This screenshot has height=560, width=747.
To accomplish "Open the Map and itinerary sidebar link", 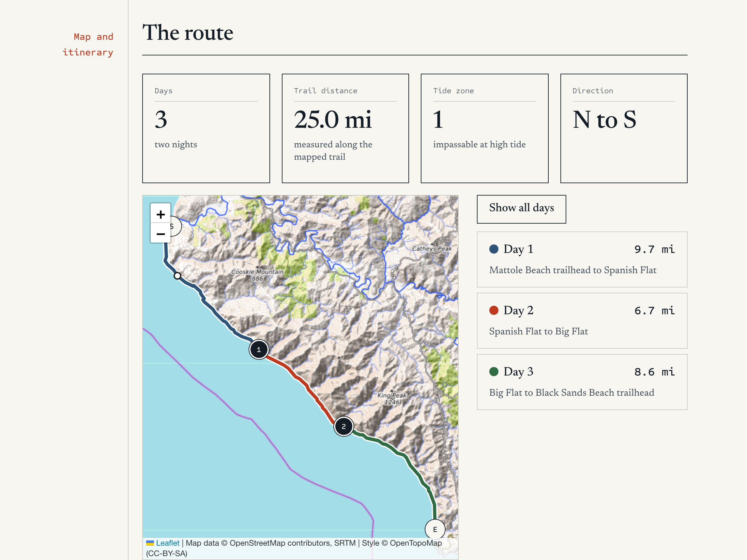I will tap(88, 45).
